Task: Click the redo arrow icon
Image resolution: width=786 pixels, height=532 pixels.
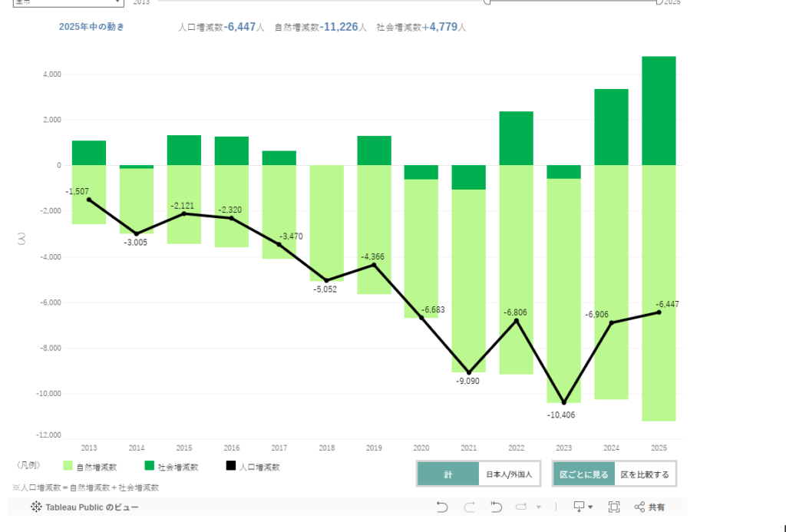Action: pos(469,507)
